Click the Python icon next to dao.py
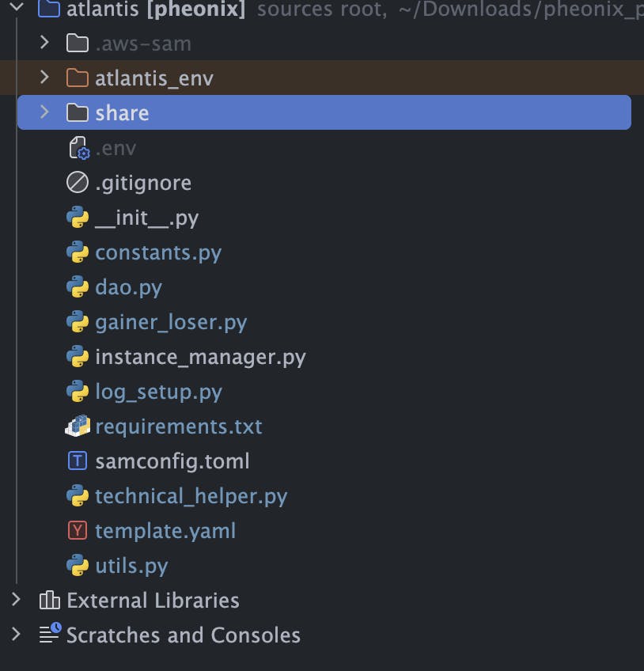 [77, 287]
